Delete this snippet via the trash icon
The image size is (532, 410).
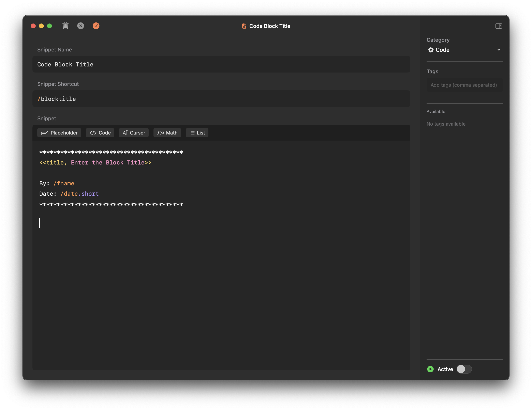coord(65,26)
